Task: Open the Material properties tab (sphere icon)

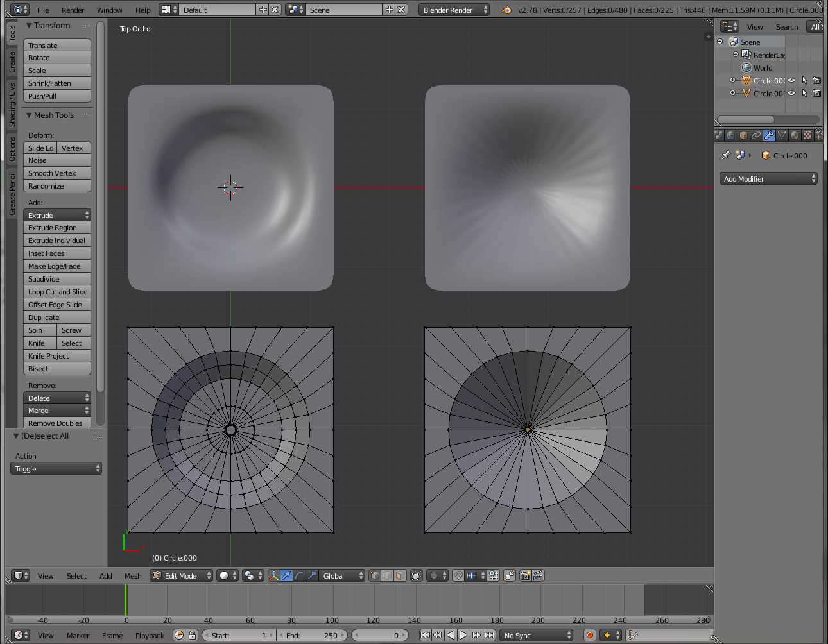Action: click(795, 135)
